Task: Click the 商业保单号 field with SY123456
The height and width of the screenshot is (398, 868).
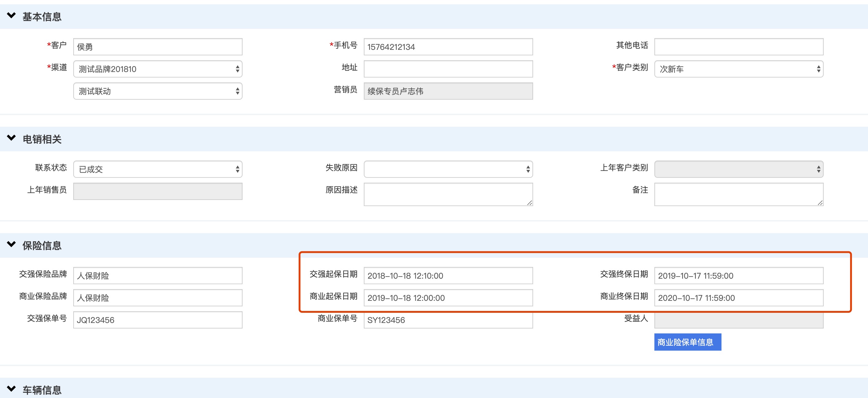Action: tap(448, 320)
